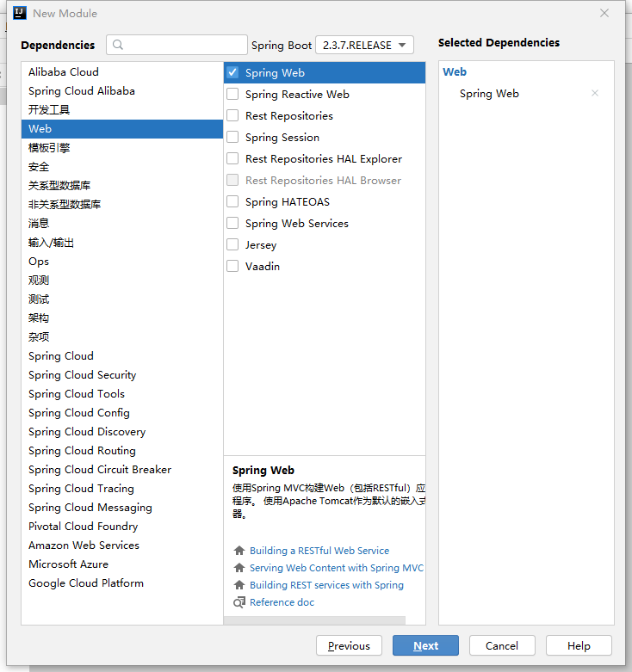Check the Vaadin checkbox
The width and height of the screenshot is (632, 672).
click(232, 266)
